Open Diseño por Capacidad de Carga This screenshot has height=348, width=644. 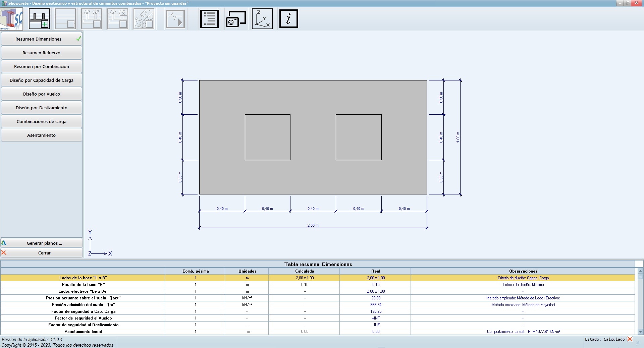tap(42, 80)
